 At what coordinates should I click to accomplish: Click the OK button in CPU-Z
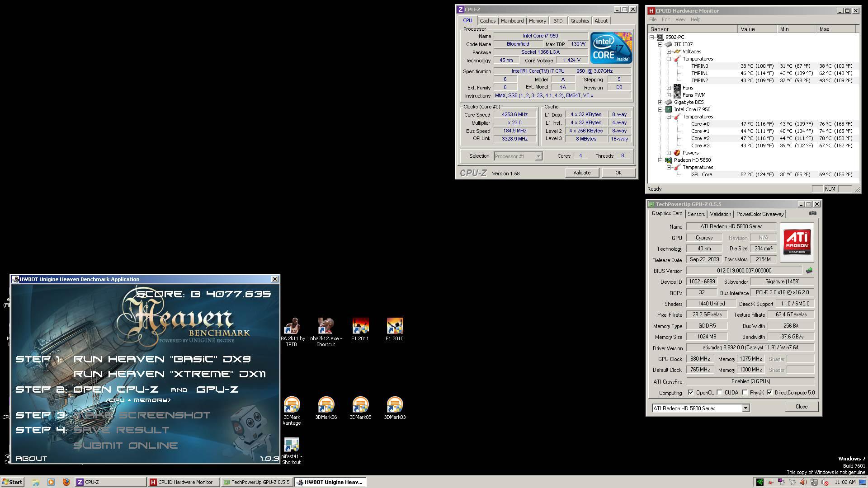click(x=618, y=173)
